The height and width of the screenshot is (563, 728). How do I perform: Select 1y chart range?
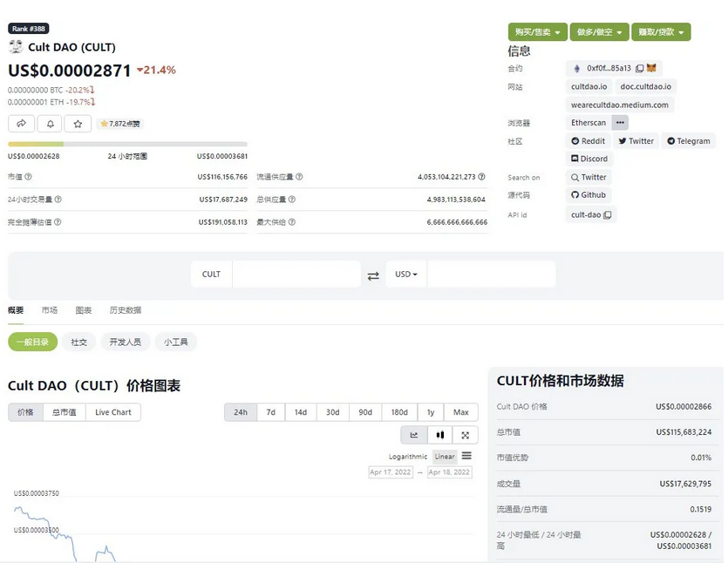[x=431, y=412]
